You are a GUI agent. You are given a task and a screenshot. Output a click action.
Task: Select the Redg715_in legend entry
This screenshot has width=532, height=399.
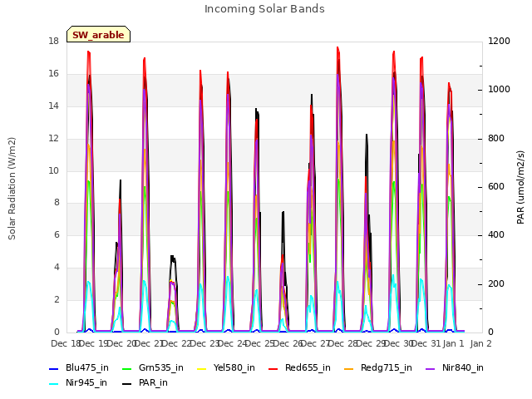coord(378,367)
